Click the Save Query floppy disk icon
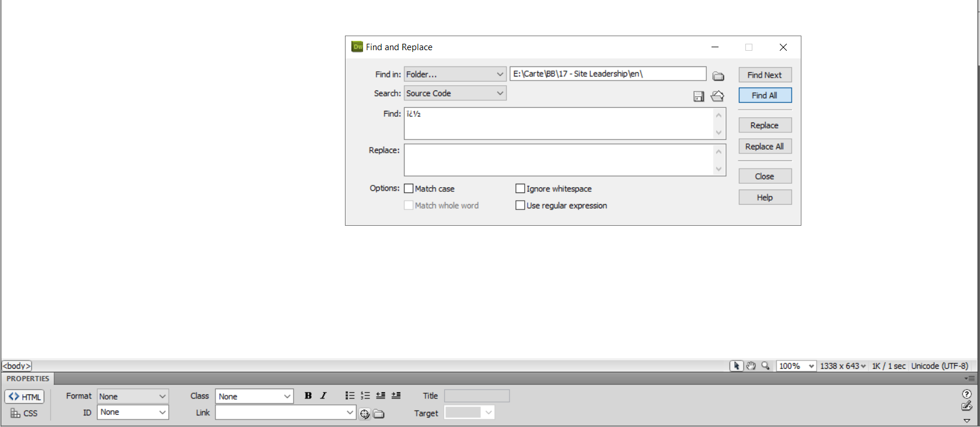 point(699,96)
